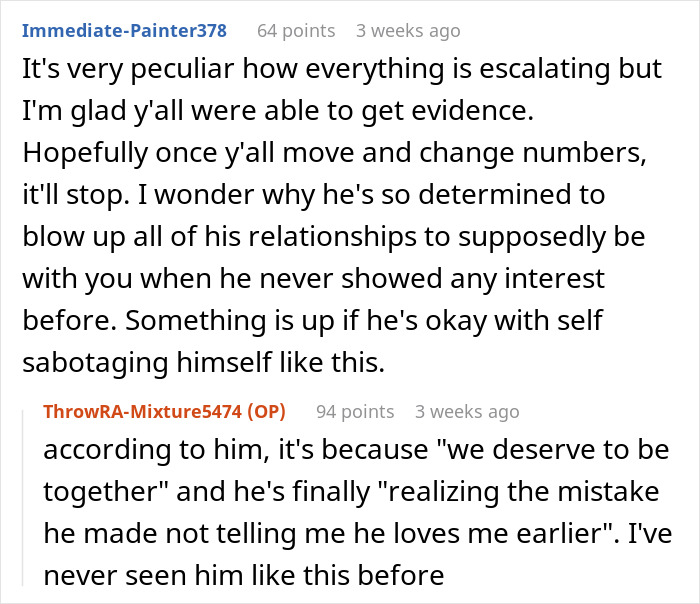This screenshot has height=604, width=700.
Task: Click the 94 points score label
Action: (x=355, y=412)
